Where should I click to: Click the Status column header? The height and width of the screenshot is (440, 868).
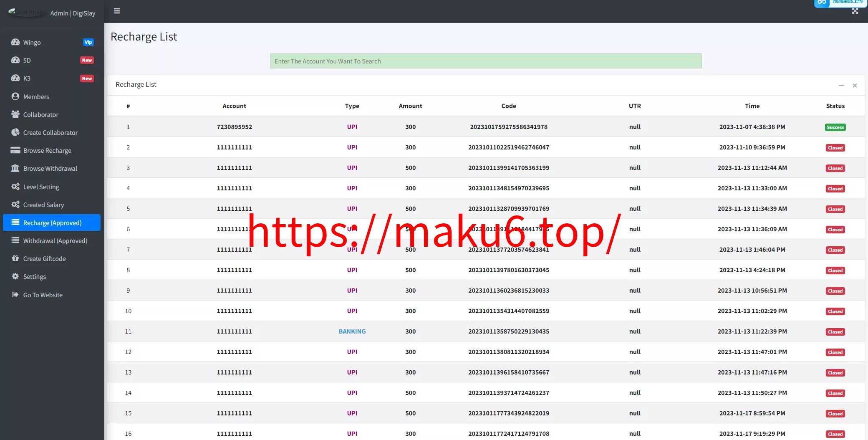click(x=835, y=106)
